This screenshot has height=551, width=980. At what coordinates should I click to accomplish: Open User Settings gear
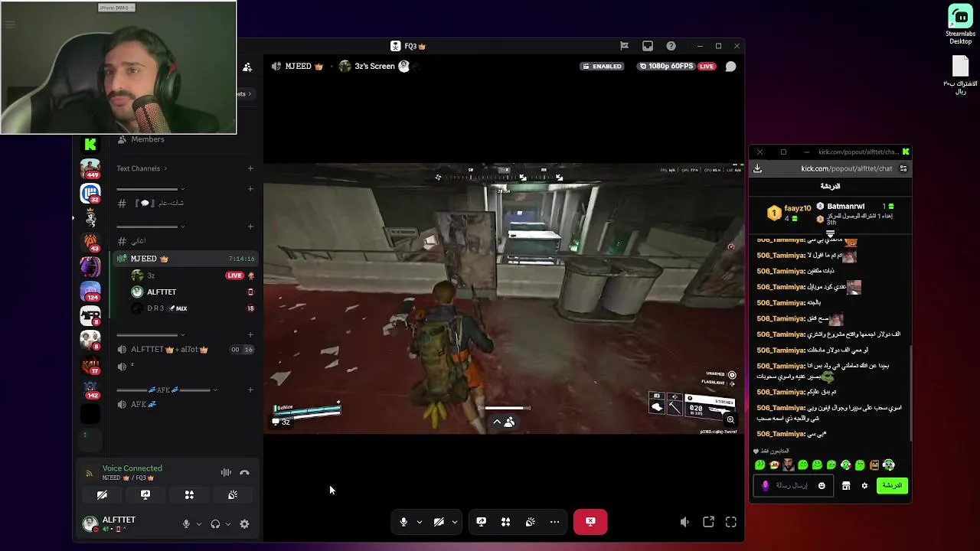244,524
